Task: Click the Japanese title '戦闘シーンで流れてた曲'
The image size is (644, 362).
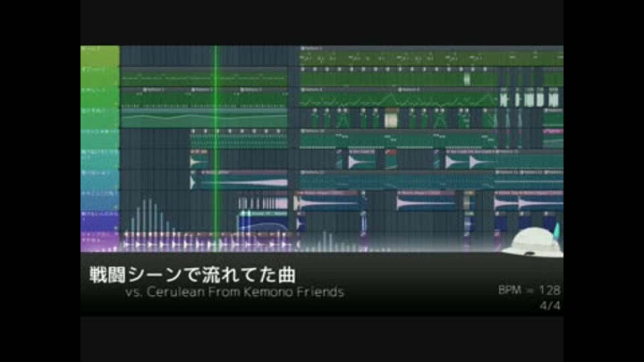Action: [193, 275]
